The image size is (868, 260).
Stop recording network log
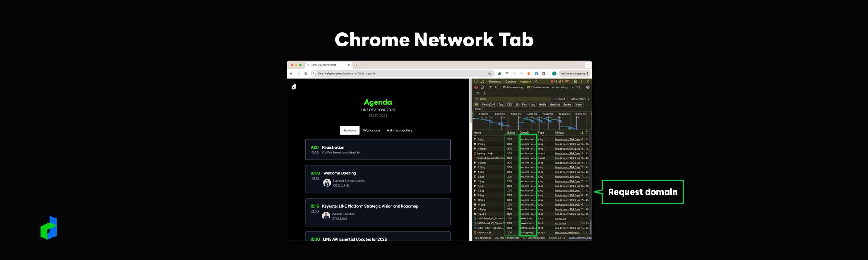[476, 87]
